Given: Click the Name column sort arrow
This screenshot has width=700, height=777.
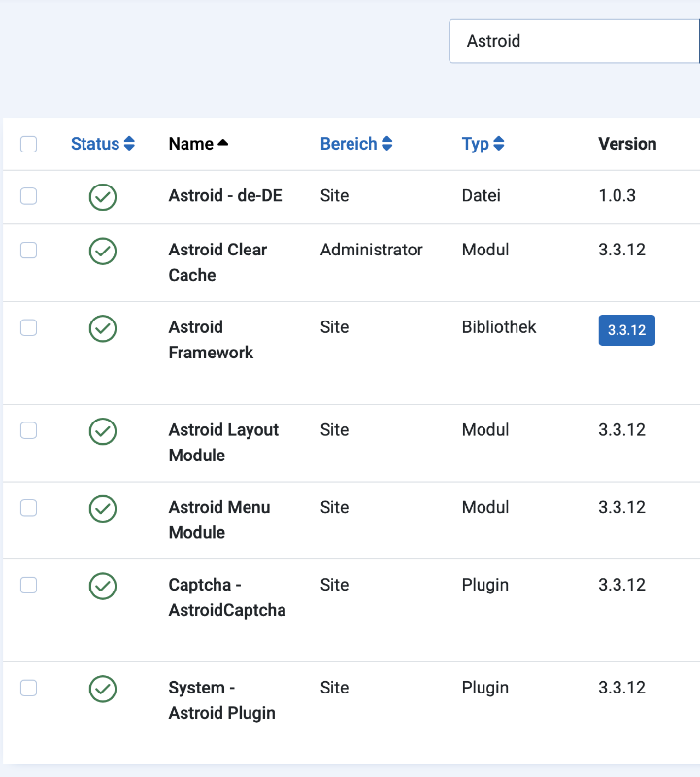Looking at the screenshot, I should click(x=223, y=144).
